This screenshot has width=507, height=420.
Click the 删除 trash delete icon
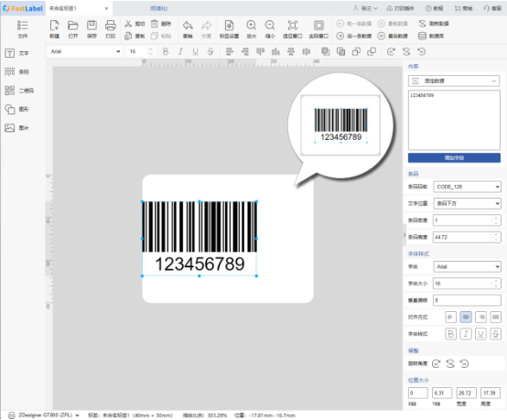(155, 24)
